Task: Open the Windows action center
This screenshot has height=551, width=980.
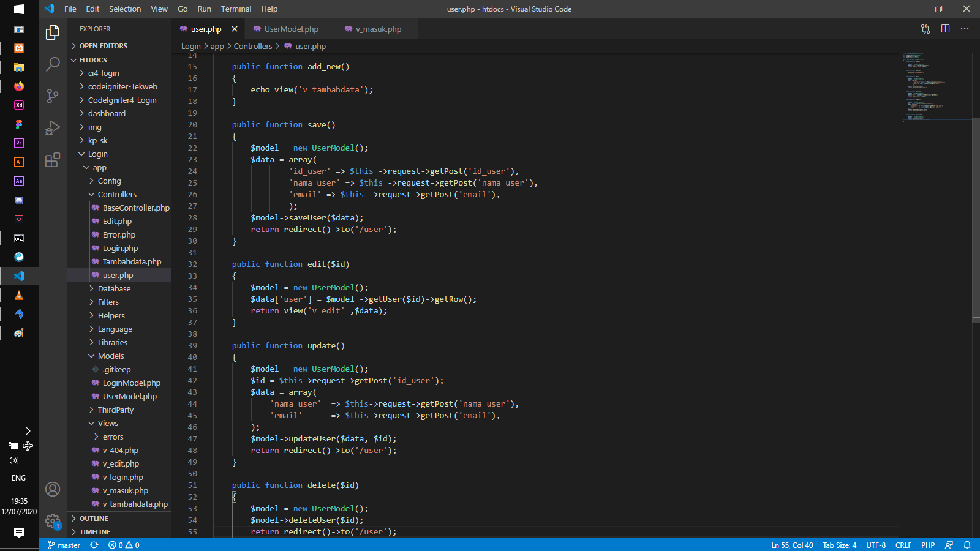Action: pyautogui.click(x=19, y=533)
